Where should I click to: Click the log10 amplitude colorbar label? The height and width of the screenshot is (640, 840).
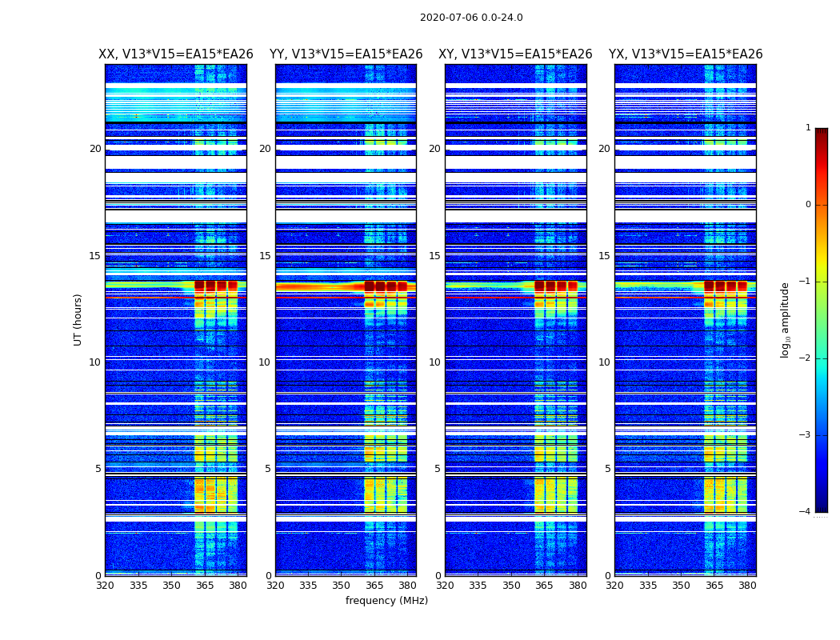click(x=785, y=320)
